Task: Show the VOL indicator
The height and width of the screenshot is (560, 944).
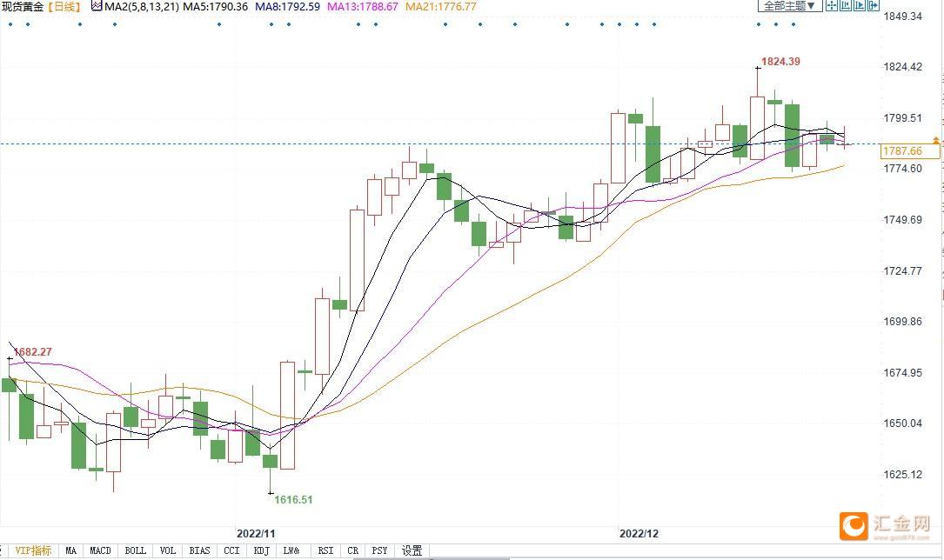Action: pos(168,550)
